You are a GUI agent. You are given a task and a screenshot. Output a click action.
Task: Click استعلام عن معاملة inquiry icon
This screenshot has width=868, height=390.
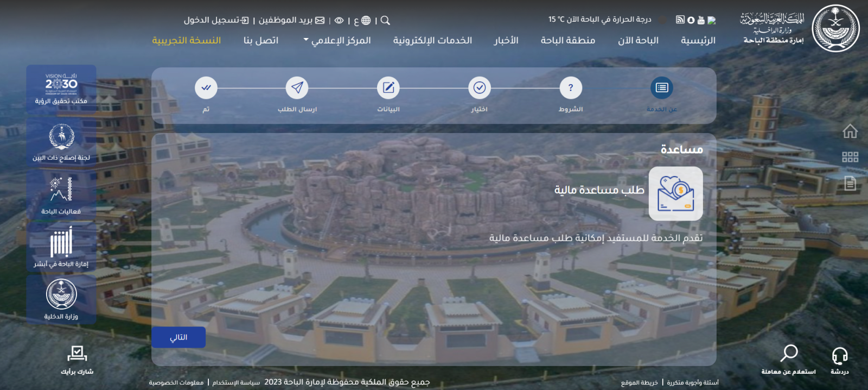(789, 354)
